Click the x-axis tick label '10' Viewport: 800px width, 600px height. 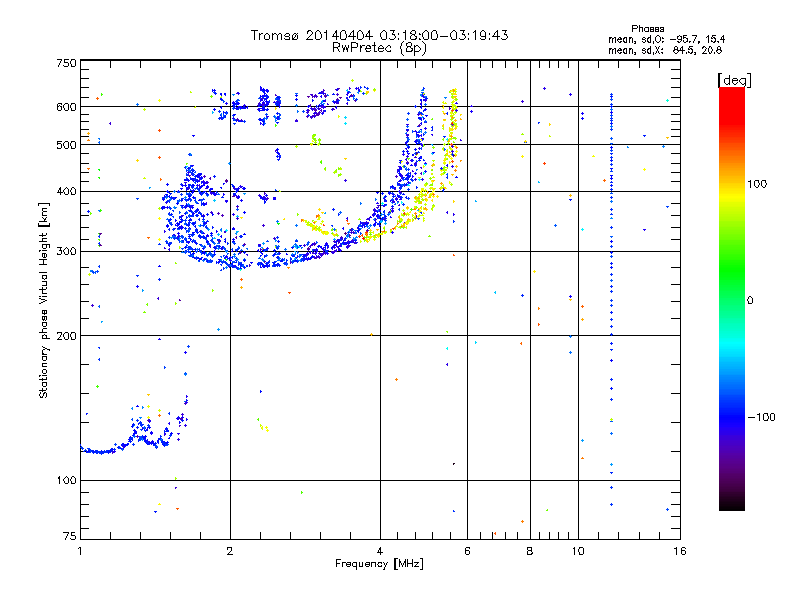(578, 551)
